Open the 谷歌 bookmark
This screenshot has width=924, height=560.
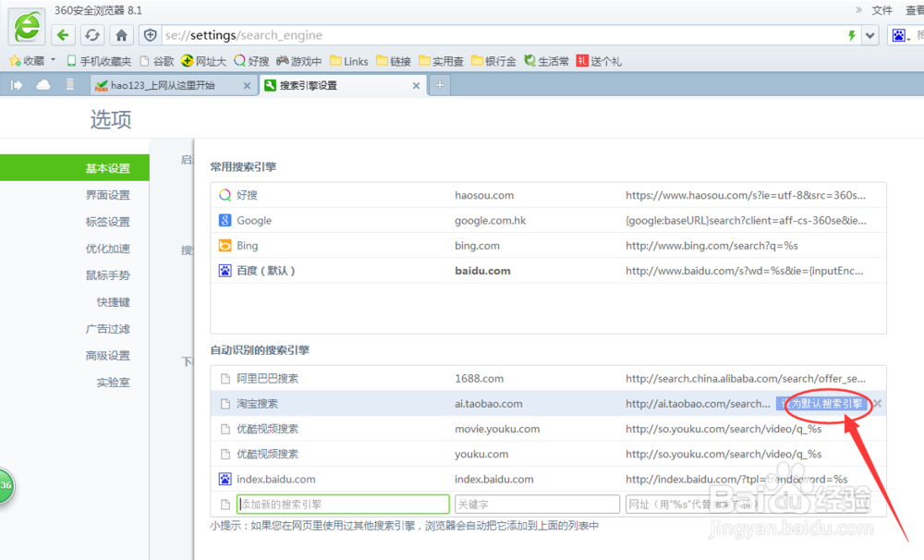coord(157,61)
